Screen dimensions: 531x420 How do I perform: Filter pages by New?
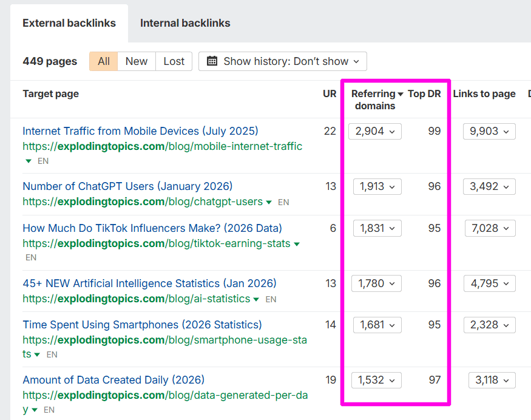coord(137,61)
